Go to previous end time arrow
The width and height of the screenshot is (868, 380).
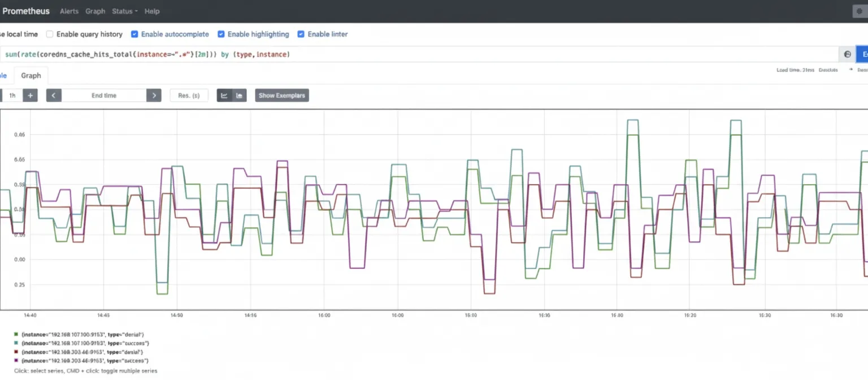[54, 96]
